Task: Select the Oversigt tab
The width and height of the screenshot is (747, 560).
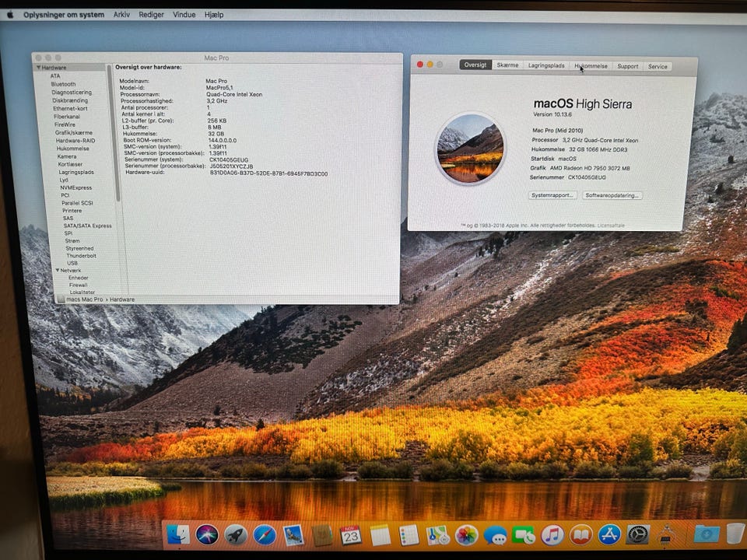Action: point(475,65)
